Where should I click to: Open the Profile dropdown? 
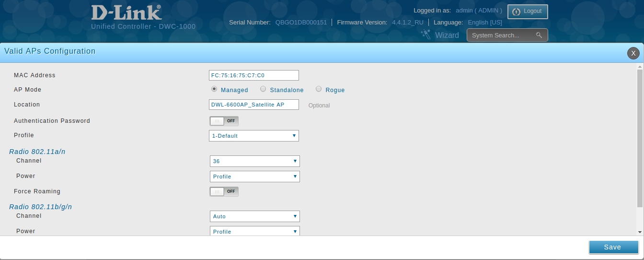tap(254, 136)
